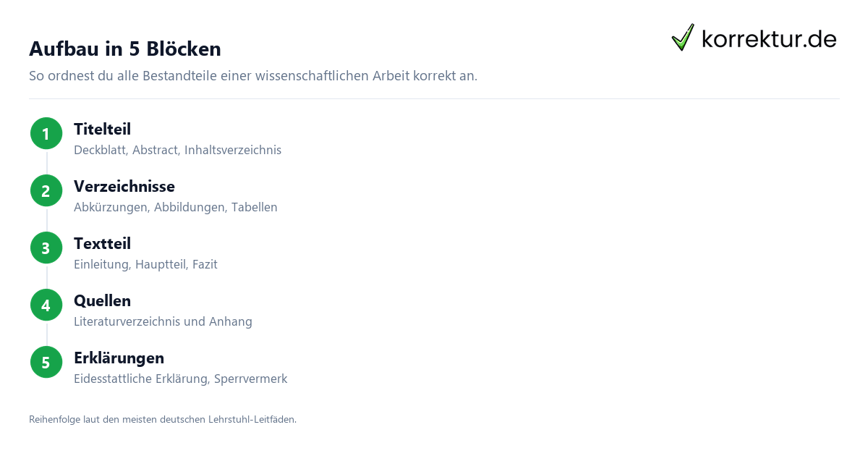Click the green step 1 circle
Viewport: 868px width, 456px height.
[x=46, y=134]
